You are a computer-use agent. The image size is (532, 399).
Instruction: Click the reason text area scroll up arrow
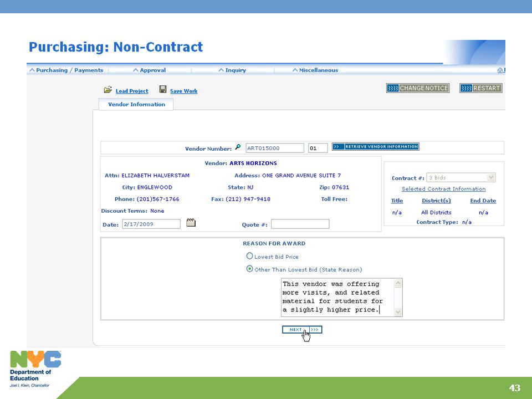[398, 283]
